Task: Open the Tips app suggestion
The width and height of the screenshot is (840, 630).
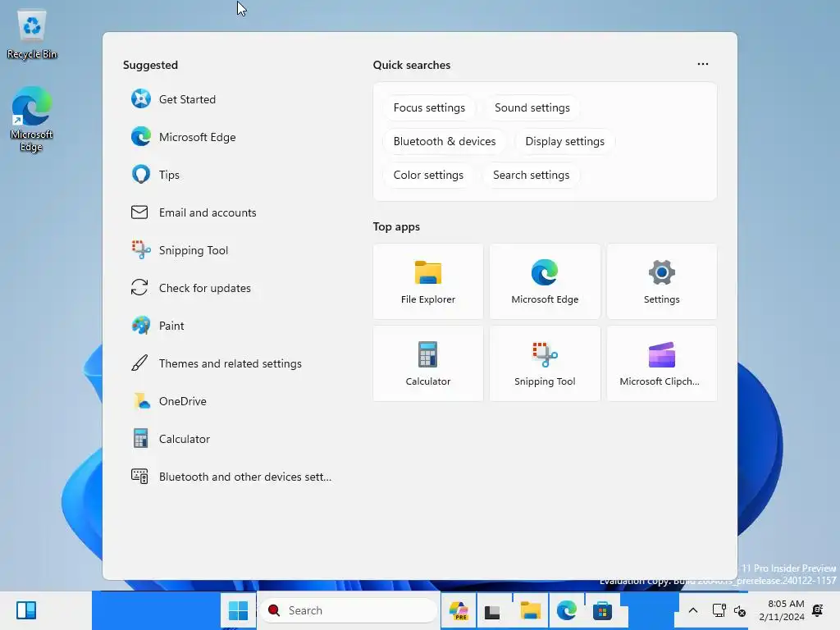Action: tap(155, 175)
